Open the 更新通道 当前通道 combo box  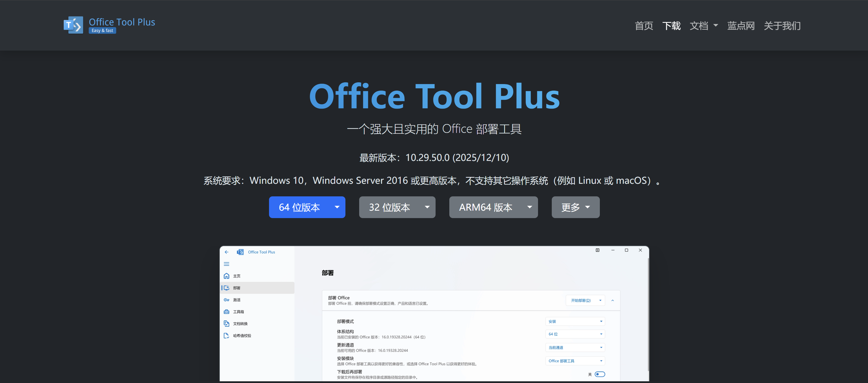click(575, 347)
